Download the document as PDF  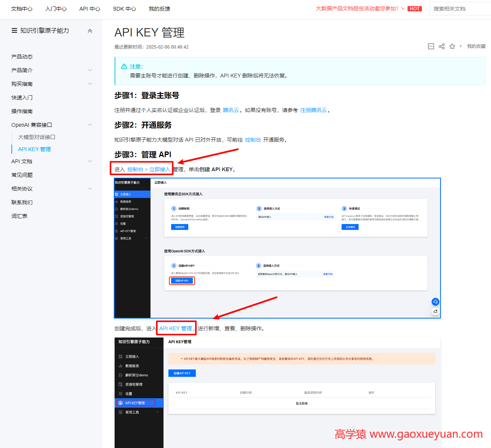431,46
